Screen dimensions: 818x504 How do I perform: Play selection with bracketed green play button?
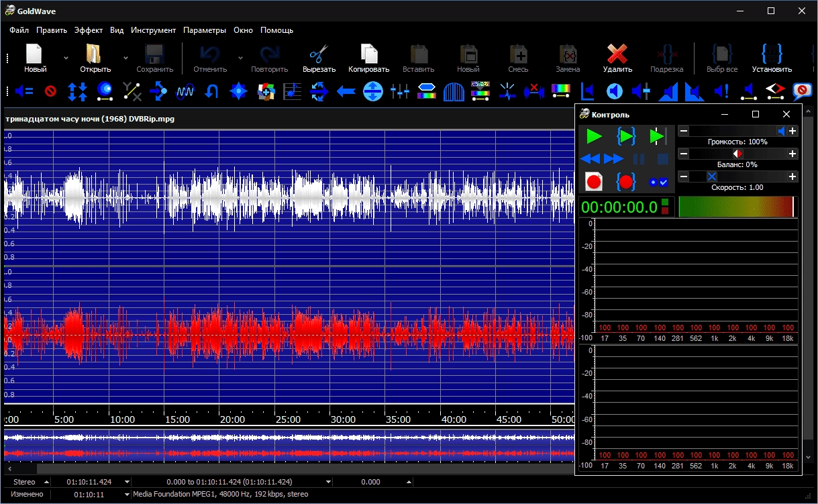coord(625,137)
